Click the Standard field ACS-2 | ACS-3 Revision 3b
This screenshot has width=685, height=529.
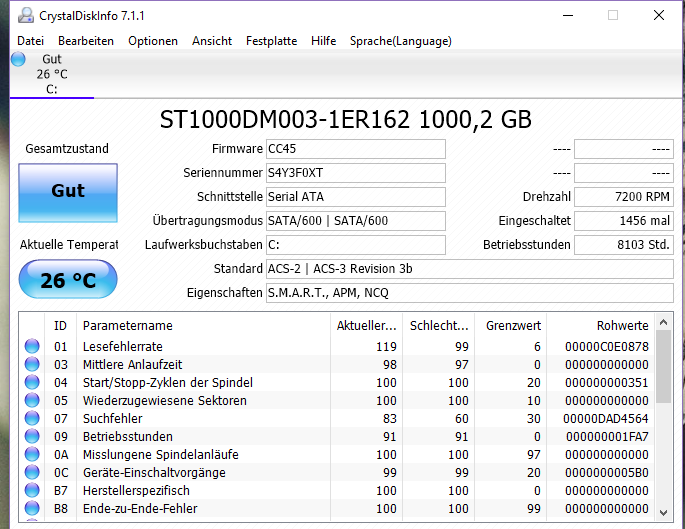(x=470, y=269)
